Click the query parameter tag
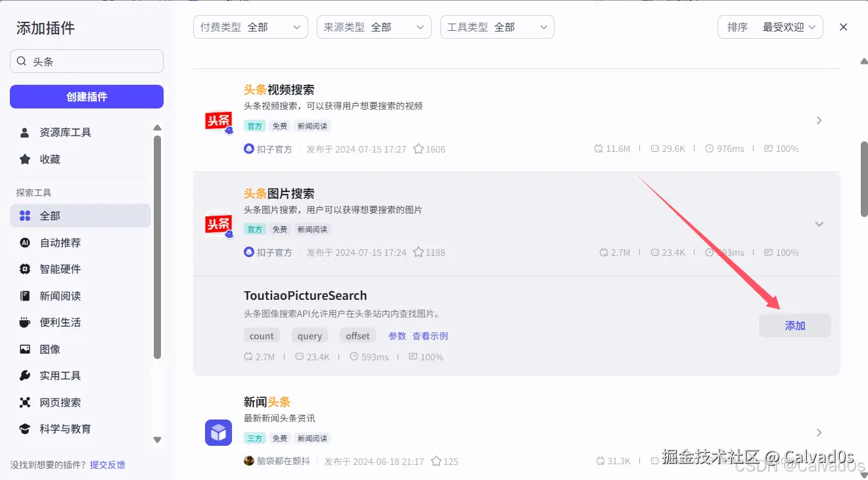This screenshot has height=480, width=868. 309,336
